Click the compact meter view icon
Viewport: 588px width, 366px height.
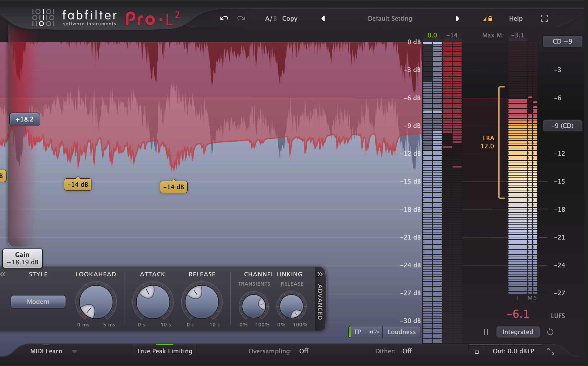477,351
